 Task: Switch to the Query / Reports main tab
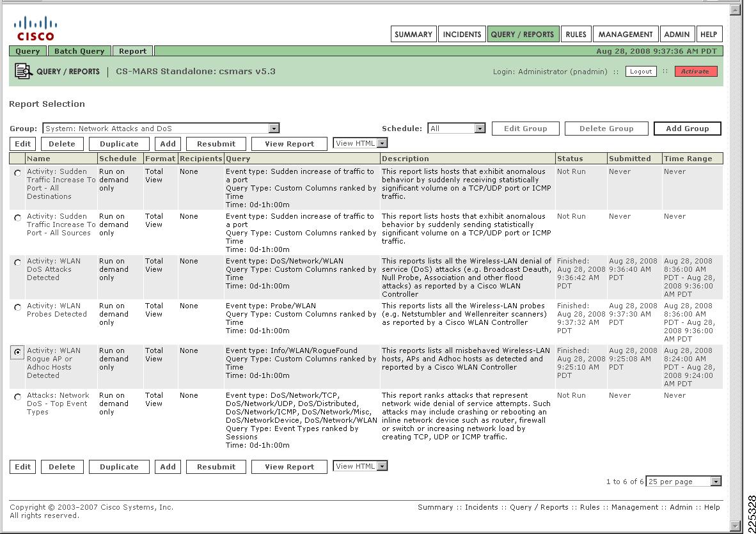(523, 35)
